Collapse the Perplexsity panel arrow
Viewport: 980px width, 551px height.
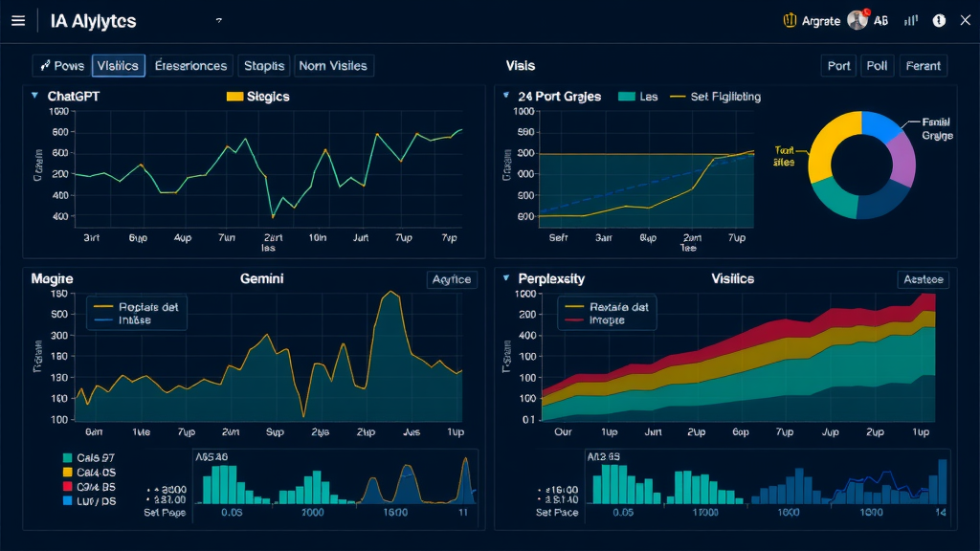506,278
